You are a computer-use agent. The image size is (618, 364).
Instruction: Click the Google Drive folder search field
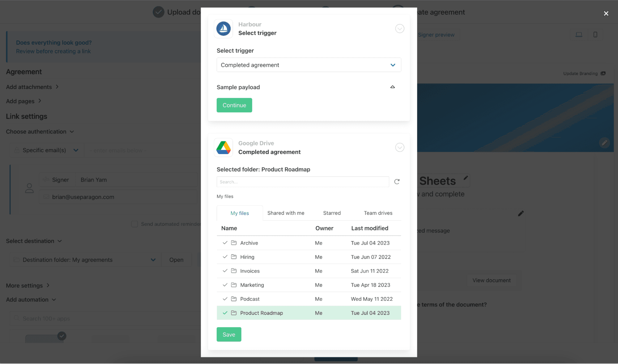[302, 182]
